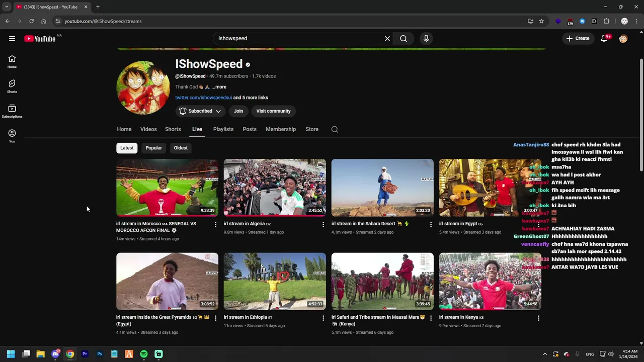Open Adobe Premiere Pro from taskbar
The image size is (644, 362).
(85, 354)
